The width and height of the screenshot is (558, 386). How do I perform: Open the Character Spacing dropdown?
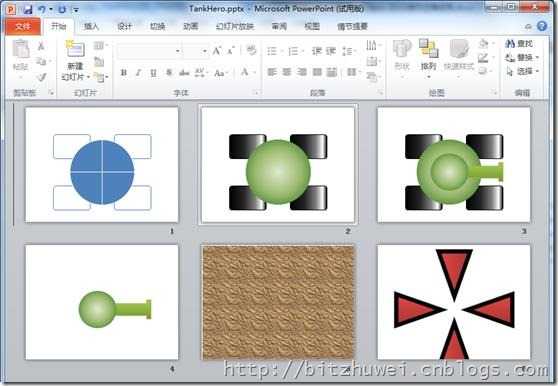tap(200, 73)
